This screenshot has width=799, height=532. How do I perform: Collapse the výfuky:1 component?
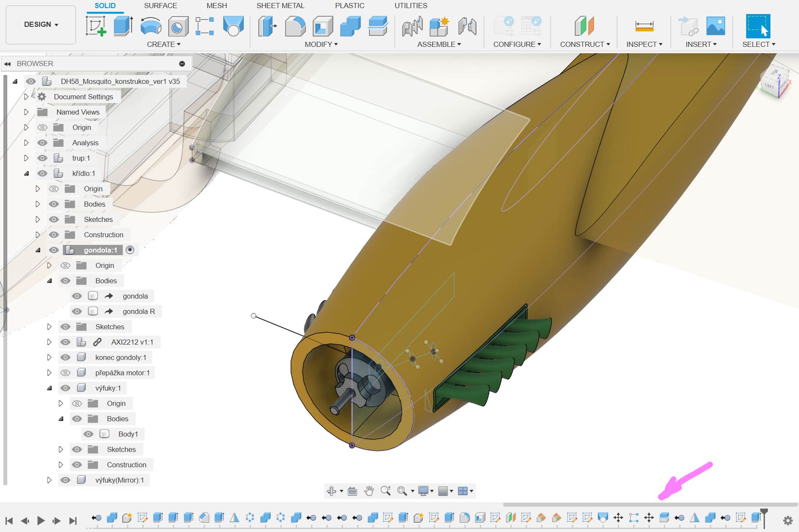[x=49, y=388]
